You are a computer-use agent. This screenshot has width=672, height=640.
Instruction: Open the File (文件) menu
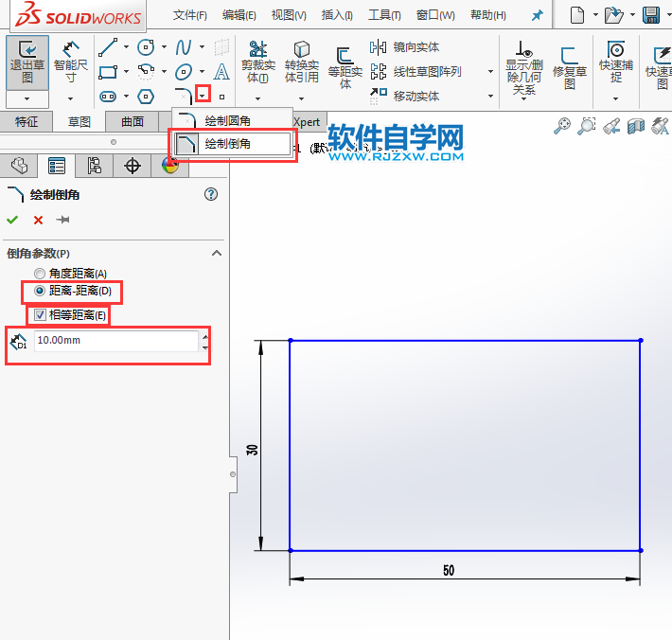click(189, 15)
